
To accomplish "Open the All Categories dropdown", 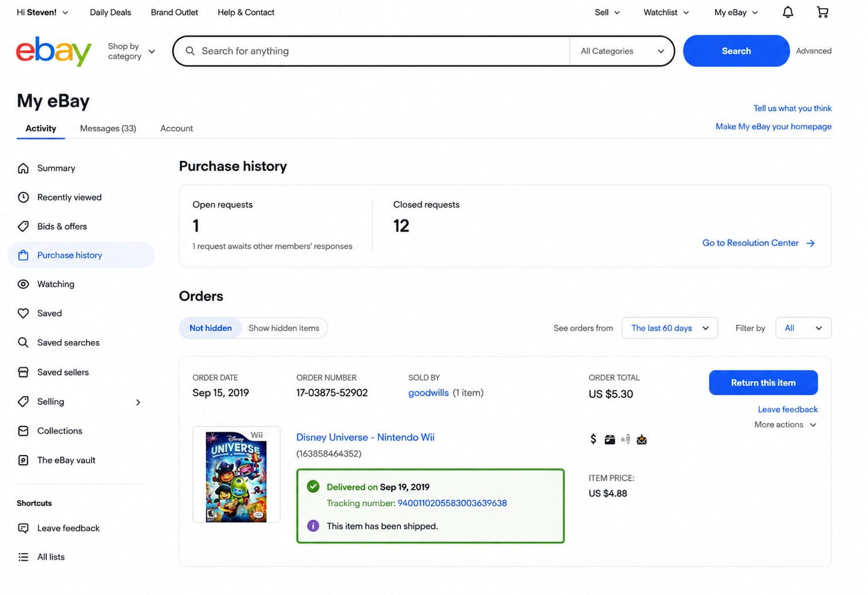I will click(622, 51).
